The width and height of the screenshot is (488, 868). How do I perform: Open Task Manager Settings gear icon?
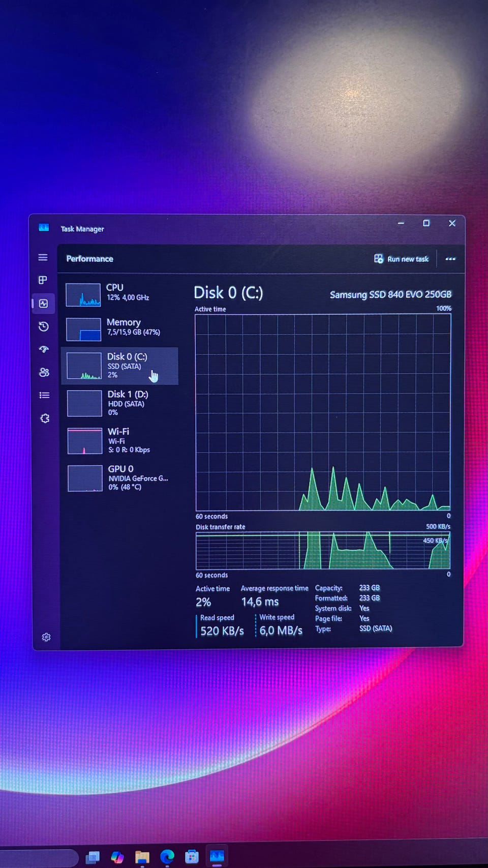(x=46, y=637)
